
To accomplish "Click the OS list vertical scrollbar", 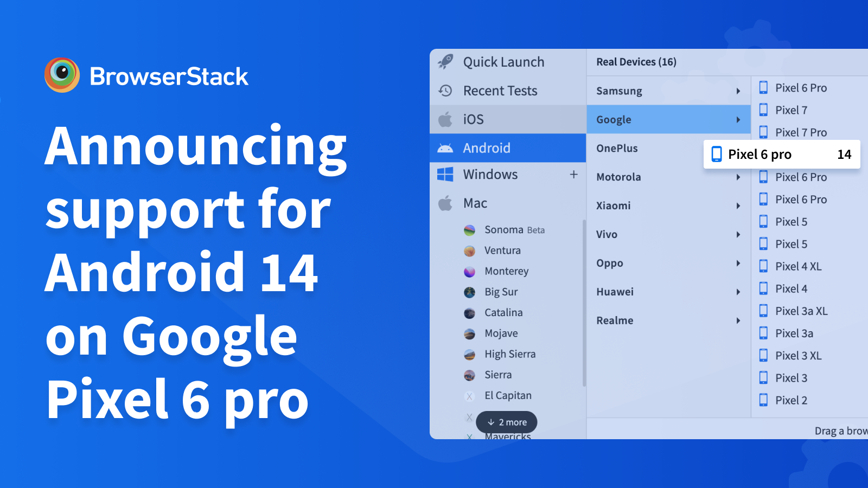I will point(584,304).
